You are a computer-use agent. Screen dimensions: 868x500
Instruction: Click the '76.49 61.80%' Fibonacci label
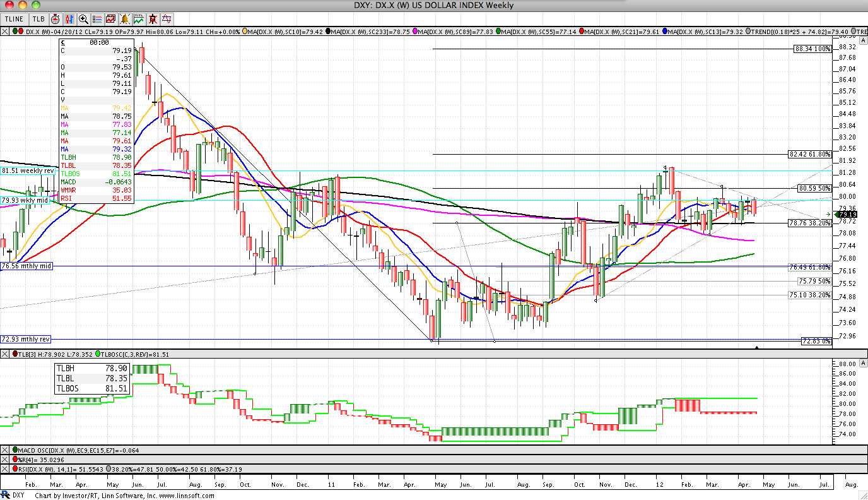tap(810, 267)
